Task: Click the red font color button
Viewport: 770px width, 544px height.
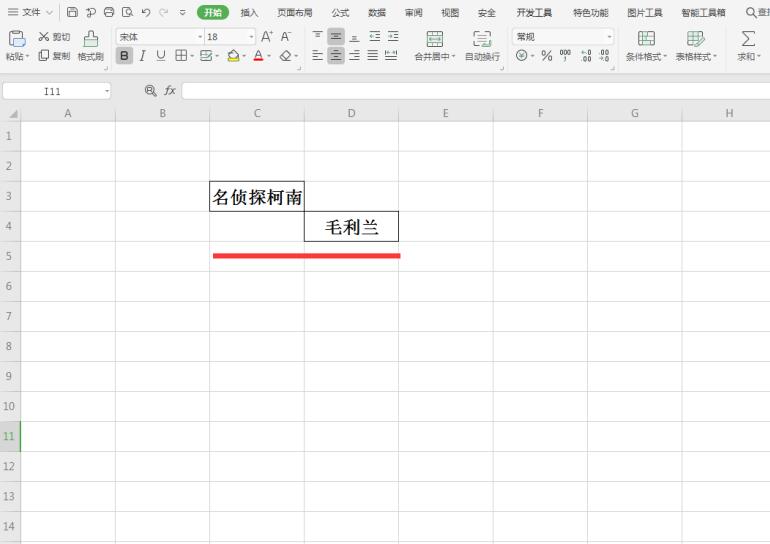Action: (258, 56)
